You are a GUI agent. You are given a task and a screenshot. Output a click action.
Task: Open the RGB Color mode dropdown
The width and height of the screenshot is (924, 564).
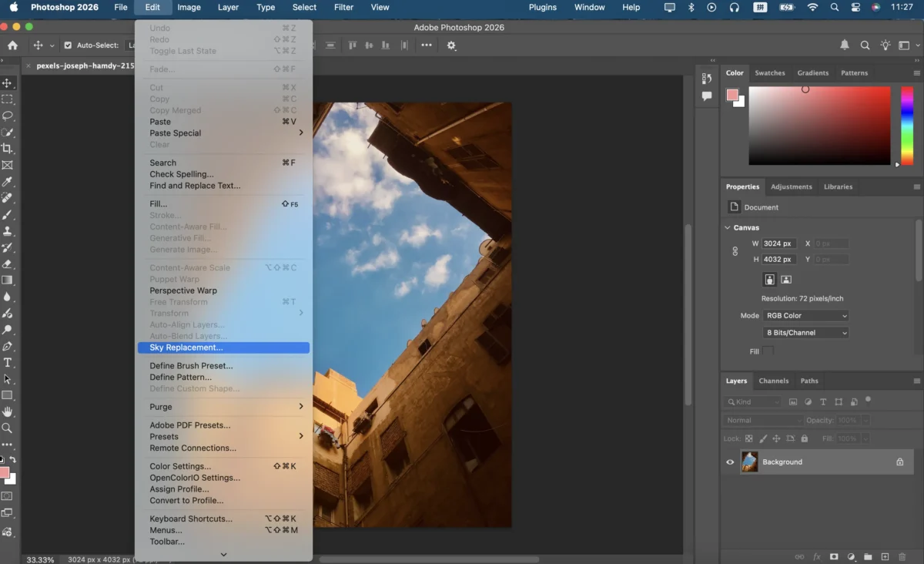click(x=805, y=316)
